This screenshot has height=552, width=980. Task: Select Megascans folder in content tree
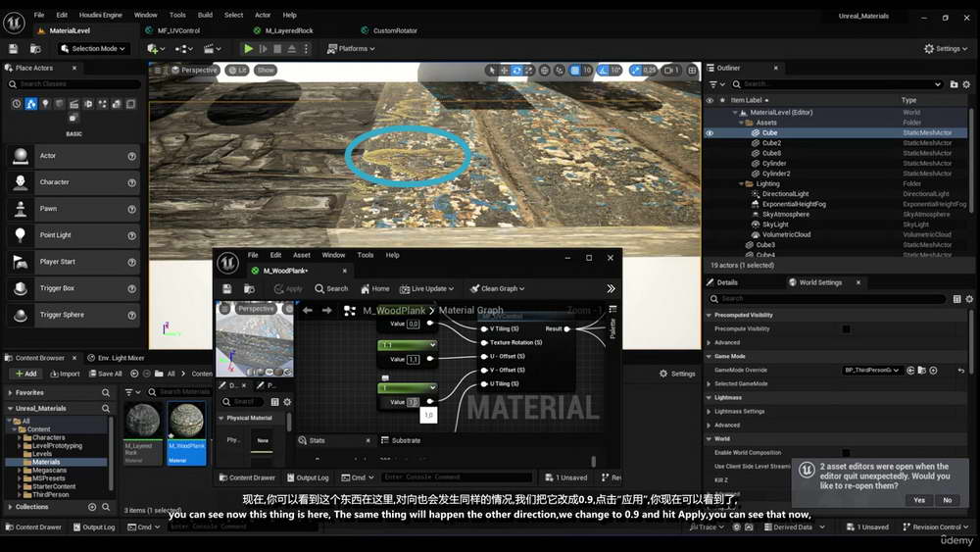pos(49,470)
